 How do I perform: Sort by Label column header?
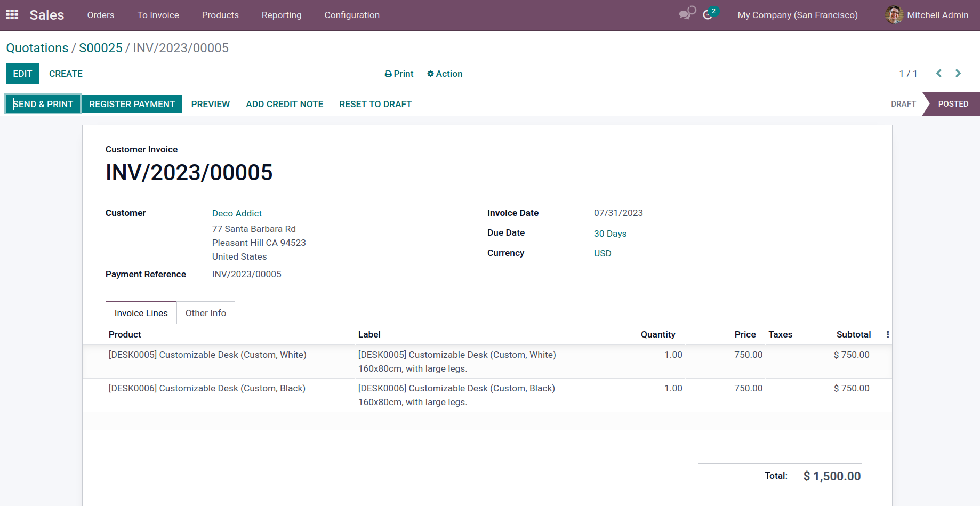pos(369,334)
